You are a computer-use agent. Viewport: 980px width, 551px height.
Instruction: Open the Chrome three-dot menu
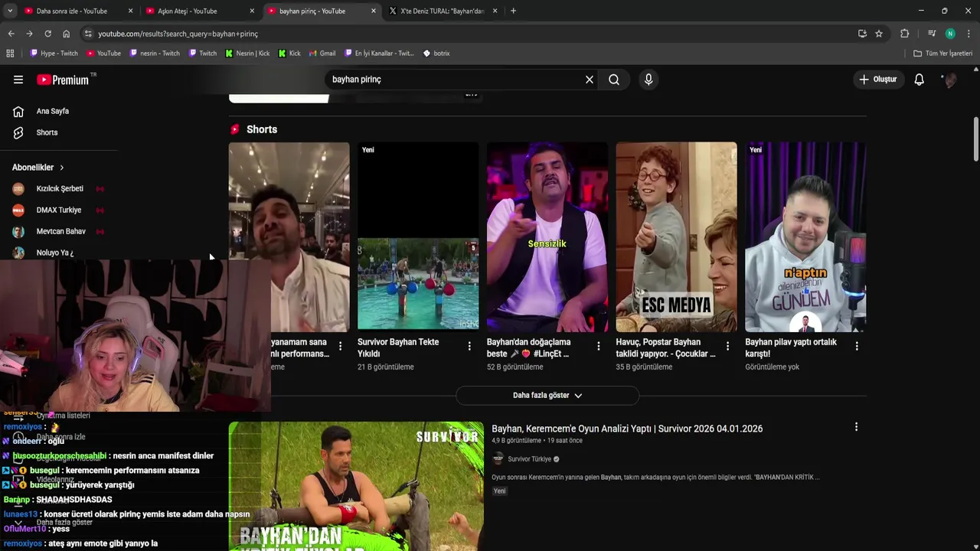(969, 34)
